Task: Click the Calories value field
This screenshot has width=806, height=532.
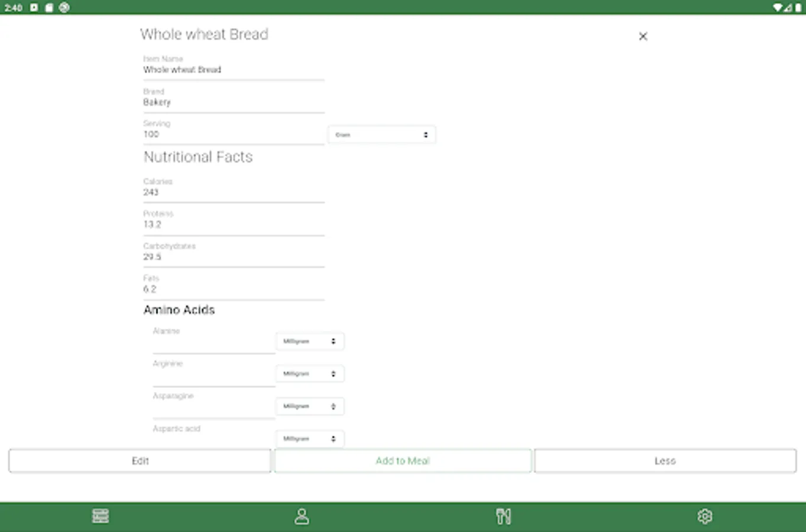Action: pyautogui.click(x=234, y=192)
